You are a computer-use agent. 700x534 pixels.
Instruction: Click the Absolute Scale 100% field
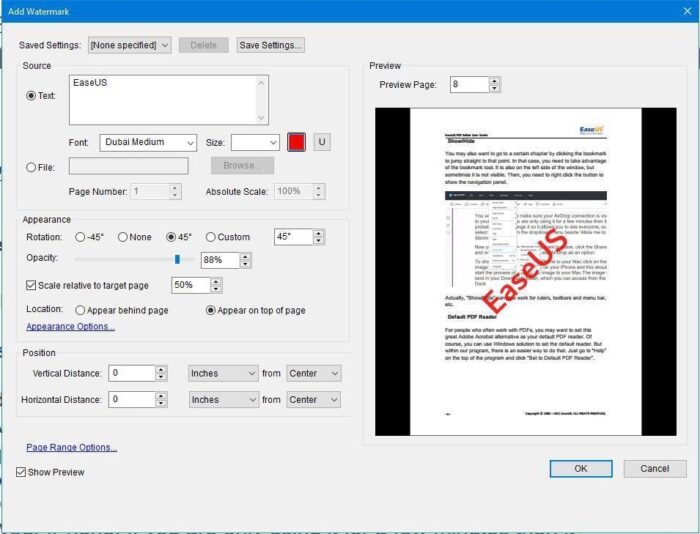(294, 192)
